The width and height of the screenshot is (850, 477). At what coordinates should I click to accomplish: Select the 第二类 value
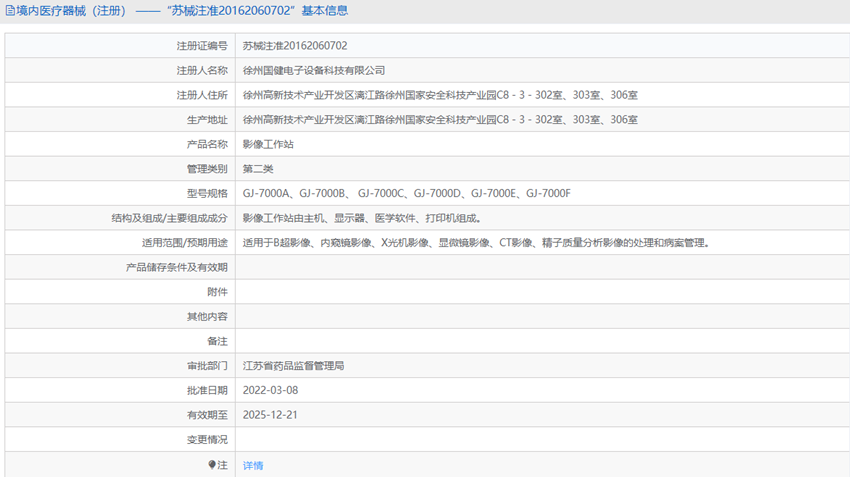[258, 169]
